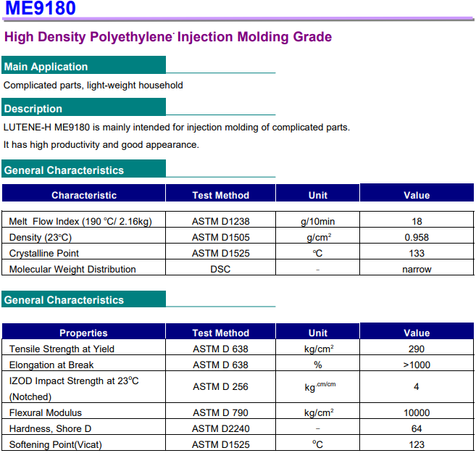Click the Hardness, Shore D row label
476x453 pixels.
pyautogui.click(x=50, y=428)
